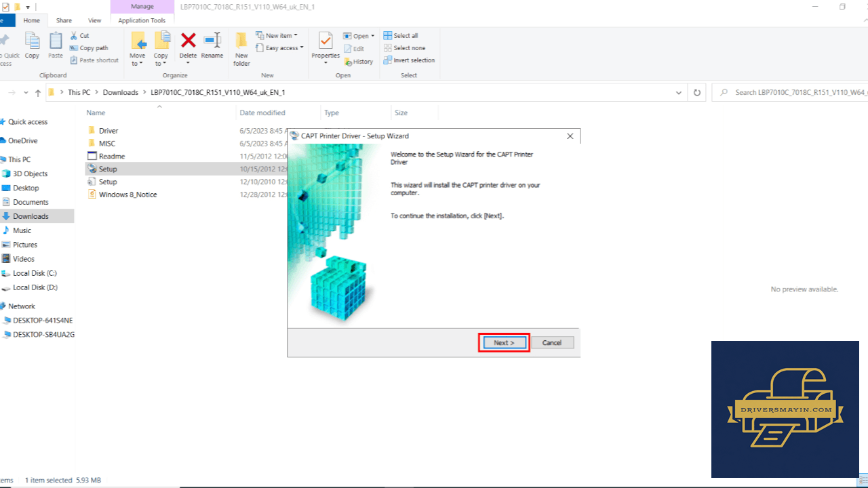
Task: Open the New item dropdown
Action: pos(277,35)
